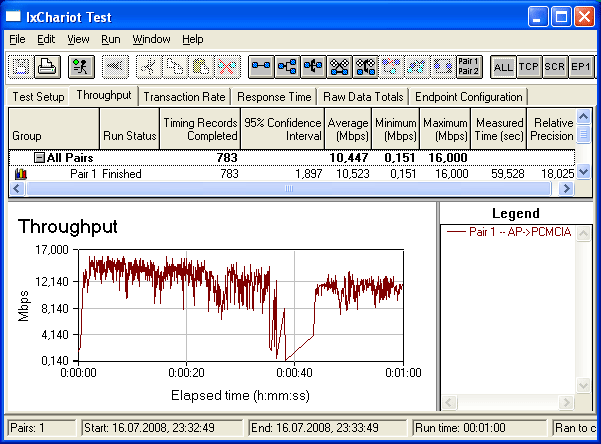This screenshot has height=444, width=601.
Task: Click the Minimum (Mbps) column header
Action: click(396, 129)
